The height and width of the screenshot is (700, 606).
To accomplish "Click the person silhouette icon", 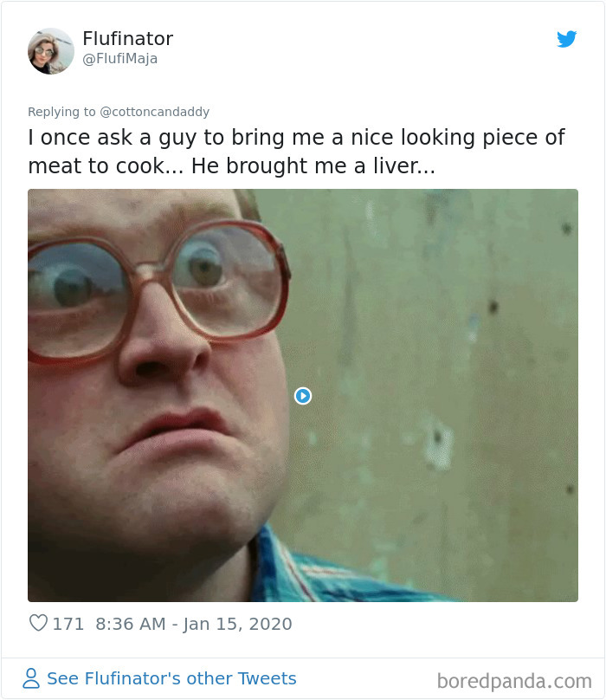I will pyautogui.click(x=31, y=678).
